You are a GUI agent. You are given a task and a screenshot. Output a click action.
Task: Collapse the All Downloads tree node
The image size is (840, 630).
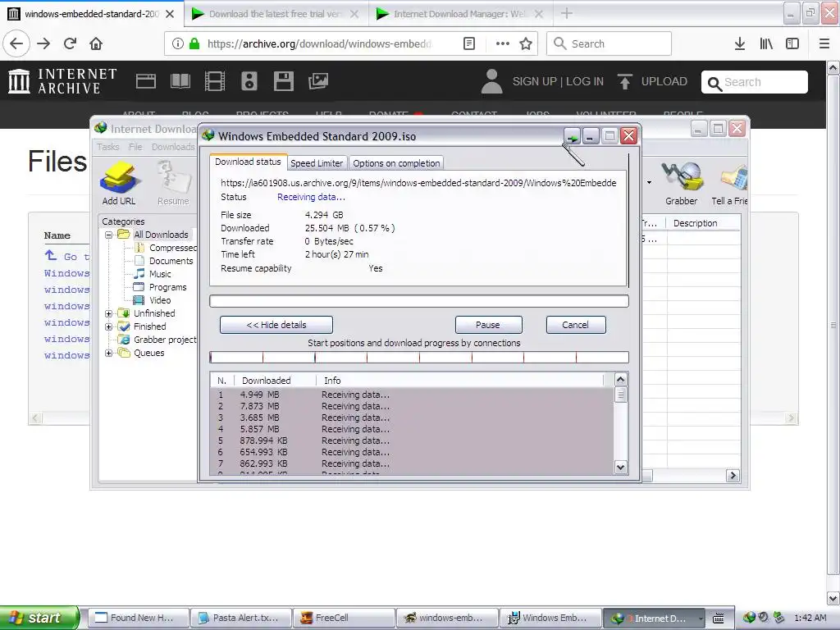108,235
